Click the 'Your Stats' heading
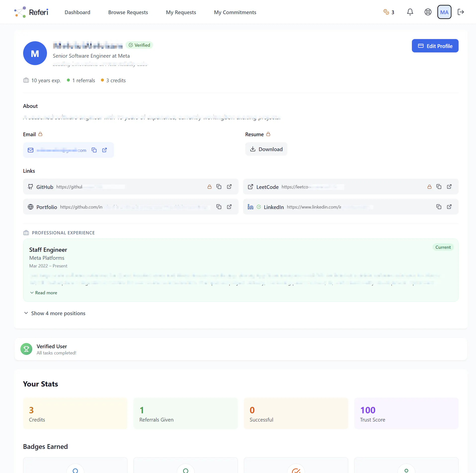The image size is (476, 473). point(41,384)
